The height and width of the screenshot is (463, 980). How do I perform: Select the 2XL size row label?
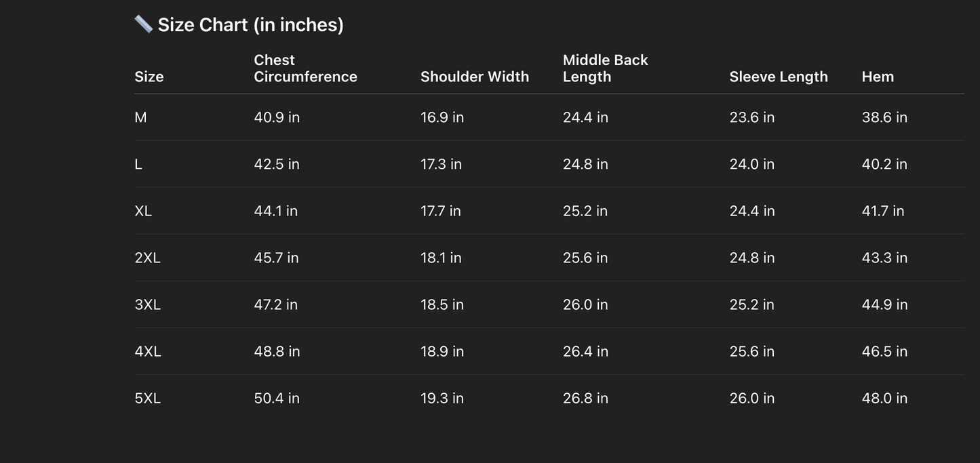[x=147, y=258]
